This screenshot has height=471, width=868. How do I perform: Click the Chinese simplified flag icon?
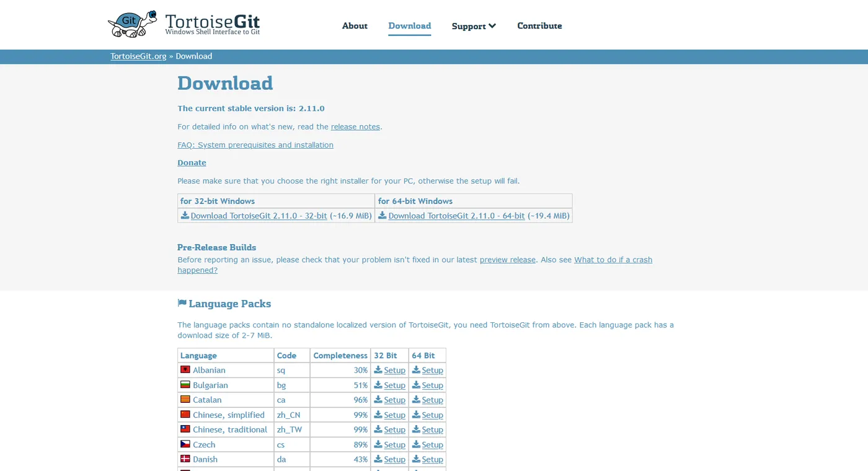tap(185, 414)
